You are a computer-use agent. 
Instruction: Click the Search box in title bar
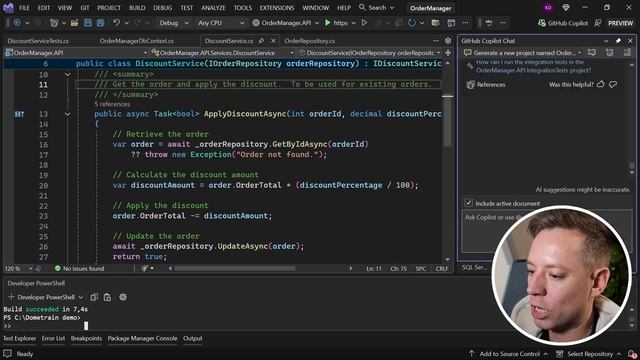point(376,8)
